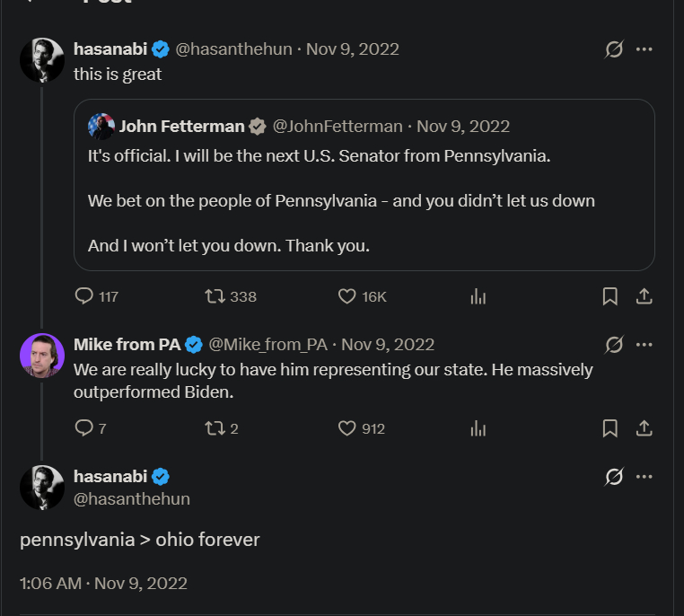The image size is (684, 616).
Task: Open more options on Mike from PA's post
Action: 644,344
